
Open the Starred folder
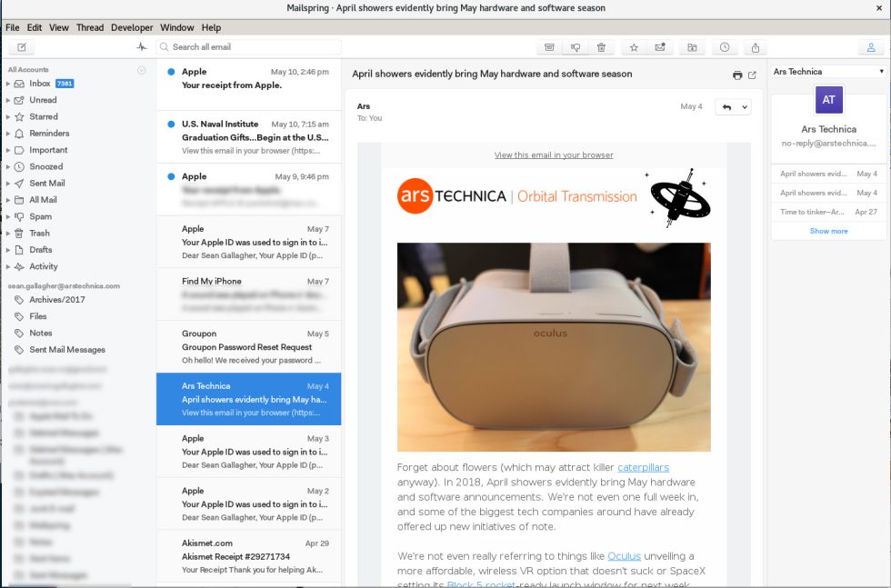pyautogui.click(x=44, y=116)
